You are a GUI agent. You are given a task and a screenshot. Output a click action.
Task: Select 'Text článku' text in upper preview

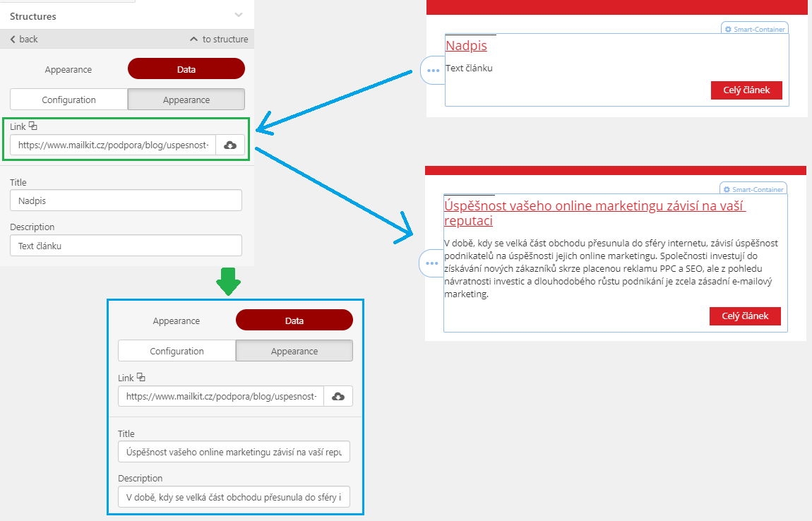click(469, 68)
